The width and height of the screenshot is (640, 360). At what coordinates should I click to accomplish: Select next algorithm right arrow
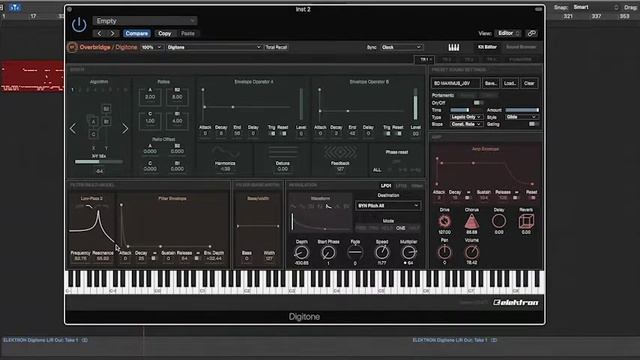125,129
